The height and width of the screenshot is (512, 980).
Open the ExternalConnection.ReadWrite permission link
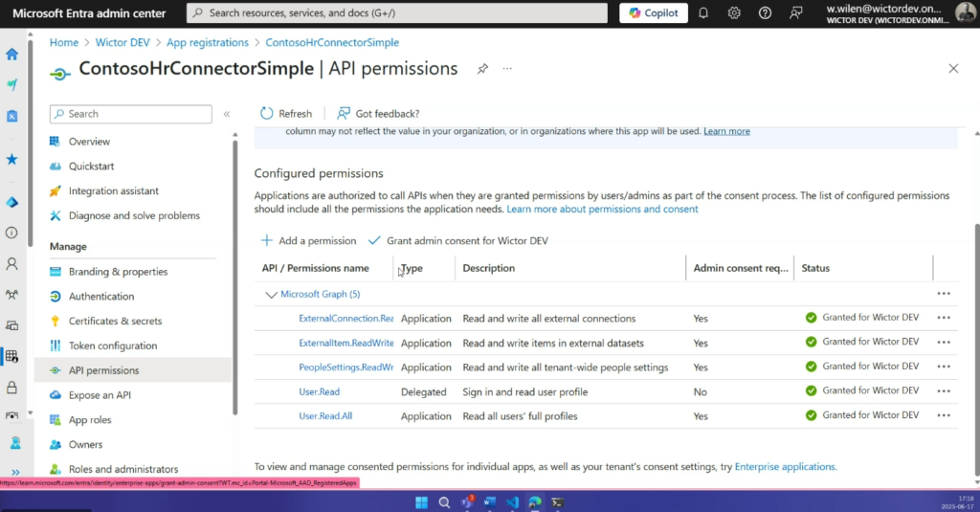(346, 318)
